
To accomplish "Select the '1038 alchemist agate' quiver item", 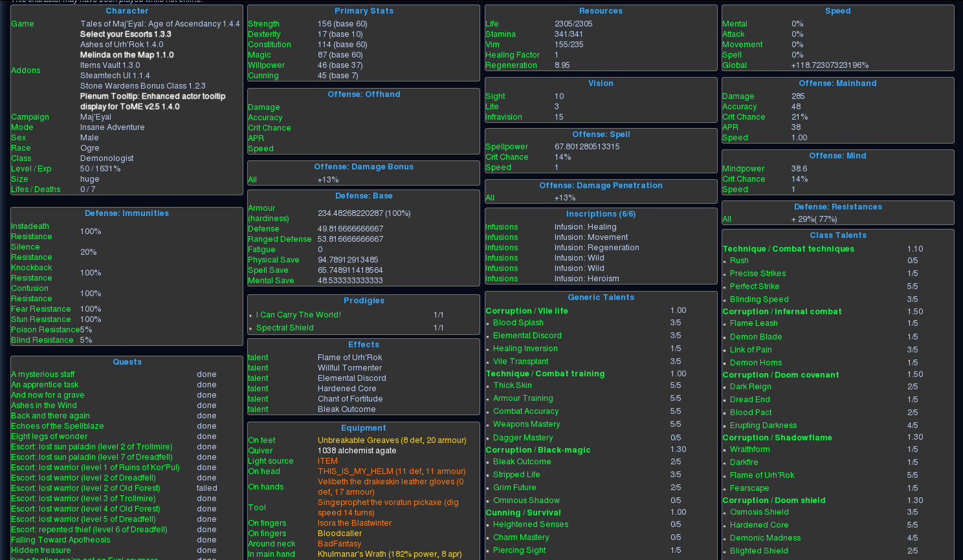I will coord(357,451).
